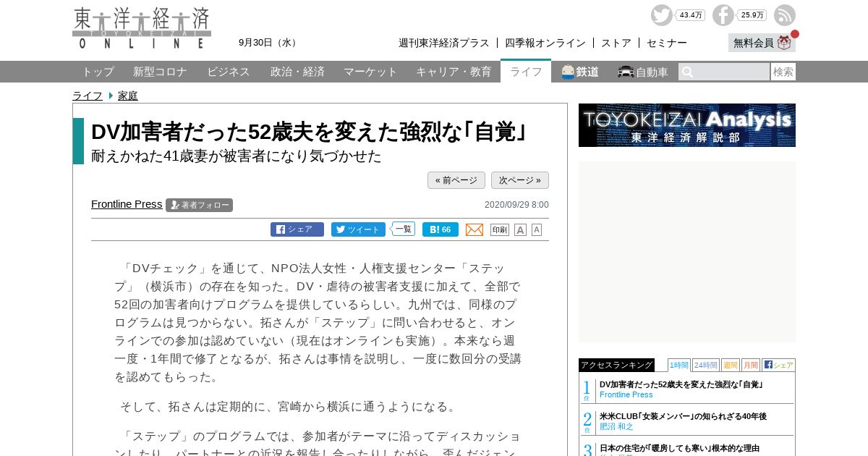Open the キャリア・教育 navigation tab
868x456 pixels.
click(x=454, y=72)
